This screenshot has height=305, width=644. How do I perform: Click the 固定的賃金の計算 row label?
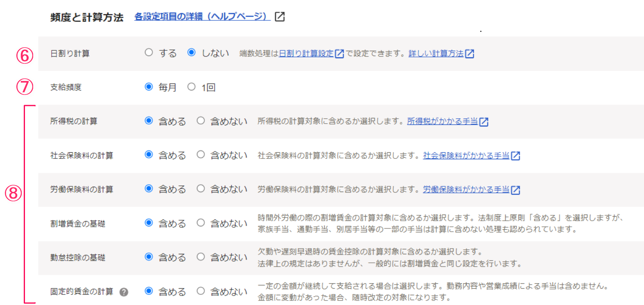pyautogui.click(x=82, y=291)
